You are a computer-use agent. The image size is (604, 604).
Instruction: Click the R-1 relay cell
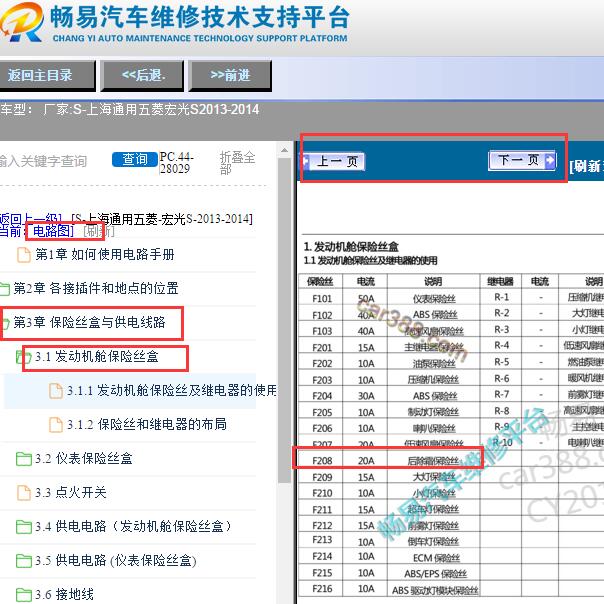pos(501,297)
